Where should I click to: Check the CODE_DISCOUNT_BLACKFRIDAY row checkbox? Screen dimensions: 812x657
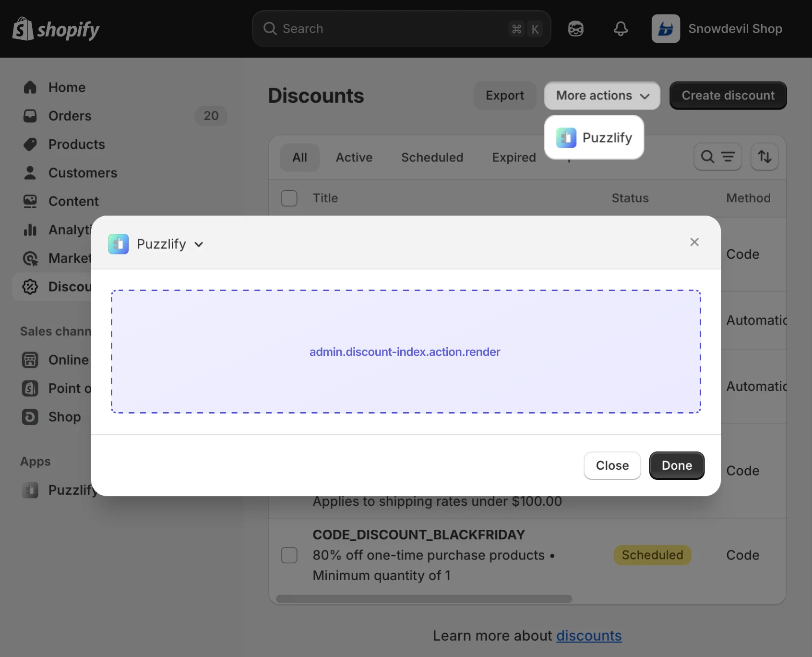click(289, 555)
